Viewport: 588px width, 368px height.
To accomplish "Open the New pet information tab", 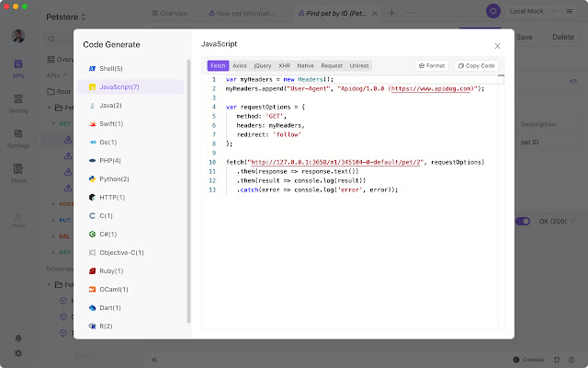I will tap(242, 13).
